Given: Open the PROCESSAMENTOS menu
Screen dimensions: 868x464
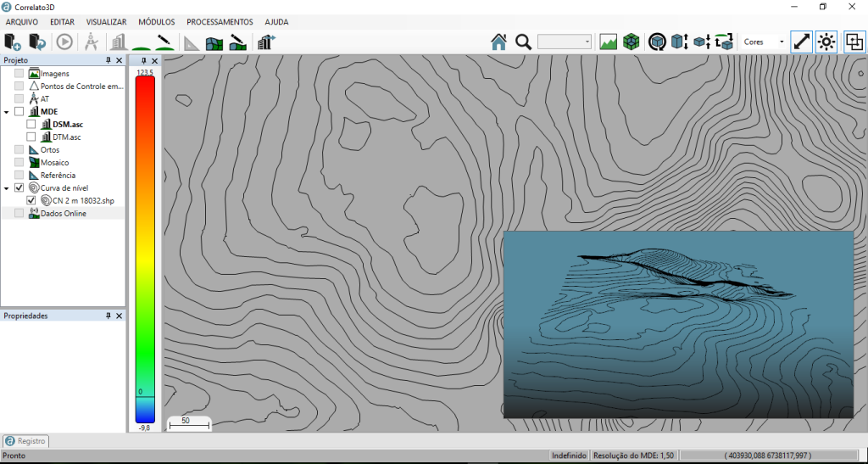Looking at the screenshot, I should coord(220,21).
